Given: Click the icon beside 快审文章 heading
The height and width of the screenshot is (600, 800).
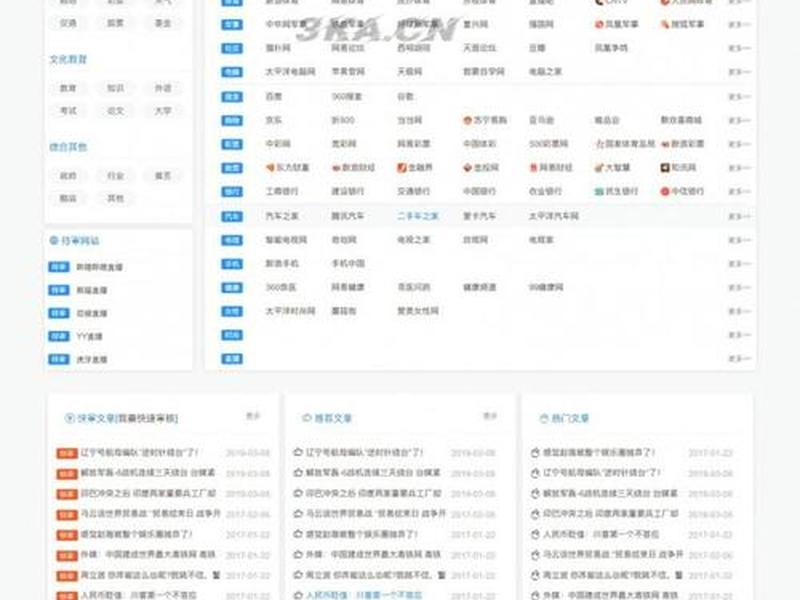Looking at the screenshot, I should pos(69,418).
